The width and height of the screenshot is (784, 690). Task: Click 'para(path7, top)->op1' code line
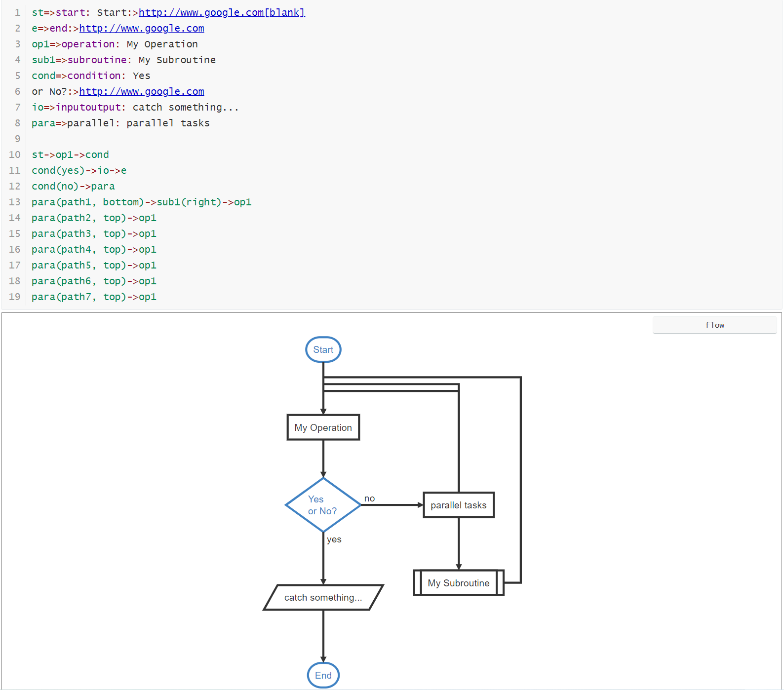(x=94, y=297)
